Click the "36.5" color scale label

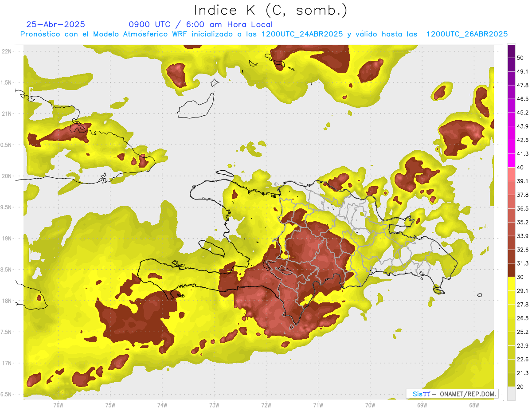click(x=523, y=208)
